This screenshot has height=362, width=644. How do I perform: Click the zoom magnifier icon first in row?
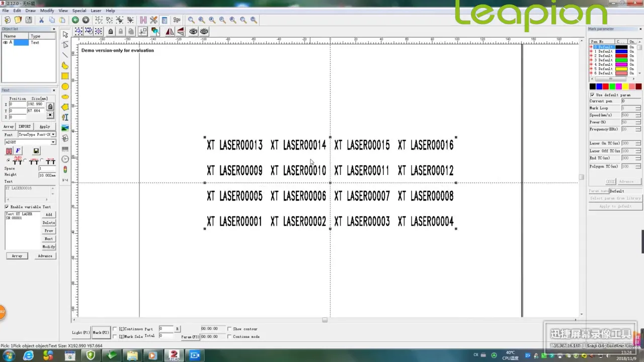[x=191, y=20]
